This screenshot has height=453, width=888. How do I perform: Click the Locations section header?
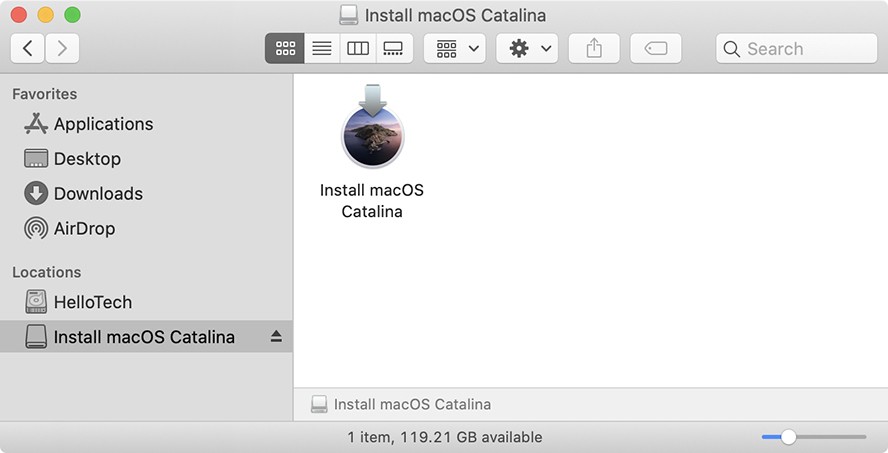coord(46,272)
